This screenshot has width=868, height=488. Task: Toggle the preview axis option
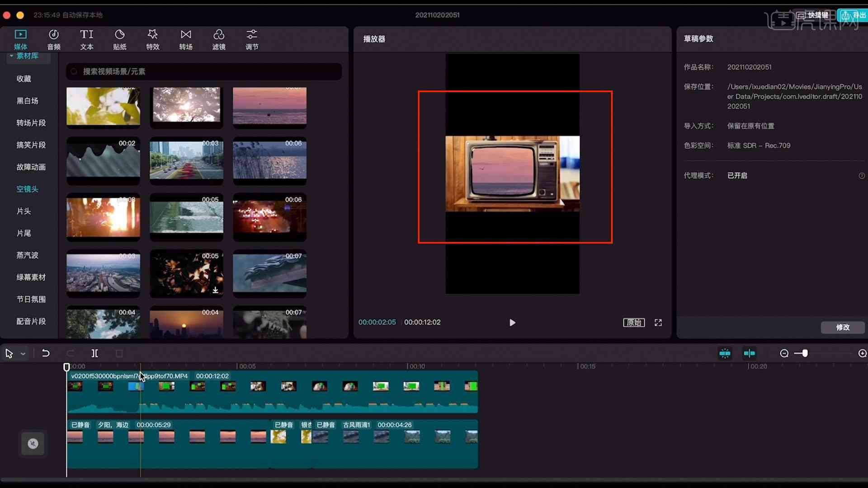click(x=749, y=353)
